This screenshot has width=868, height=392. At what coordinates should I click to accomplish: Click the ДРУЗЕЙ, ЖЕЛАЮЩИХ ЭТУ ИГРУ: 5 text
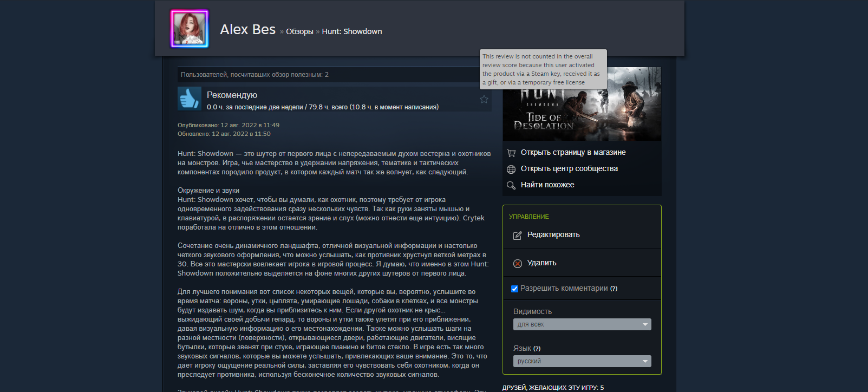[553, 388]
